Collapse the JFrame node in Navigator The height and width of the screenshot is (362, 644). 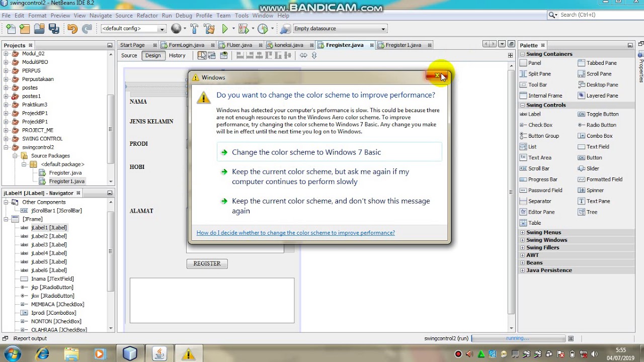(6, 219)
